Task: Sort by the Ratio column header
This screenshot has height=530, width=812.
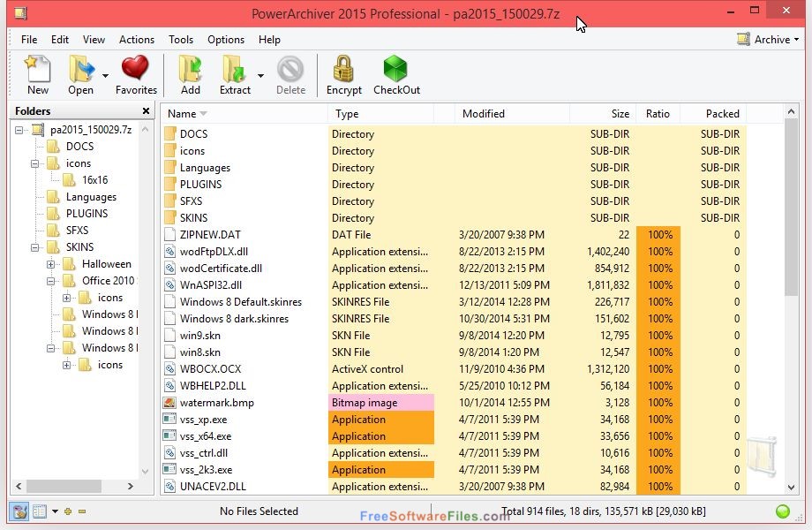Action: click(x=658, y=113)
